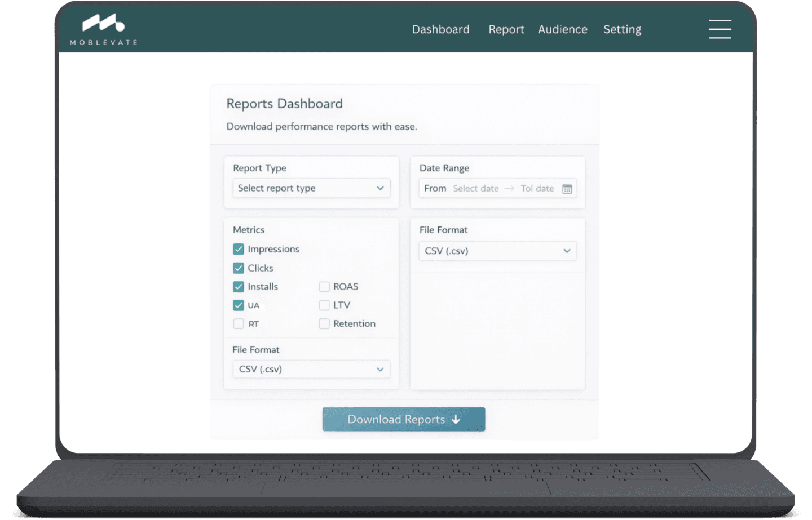This screenshot has width=812, height=520.
Task: Tick the Retention checkbox
Action: (324, 324)
